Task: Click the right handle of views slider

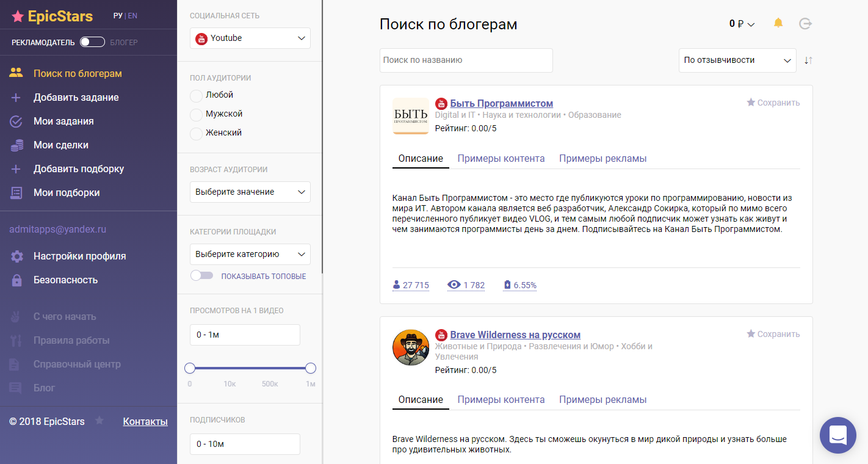Action: pyautogui.click(x=311, y=368)
